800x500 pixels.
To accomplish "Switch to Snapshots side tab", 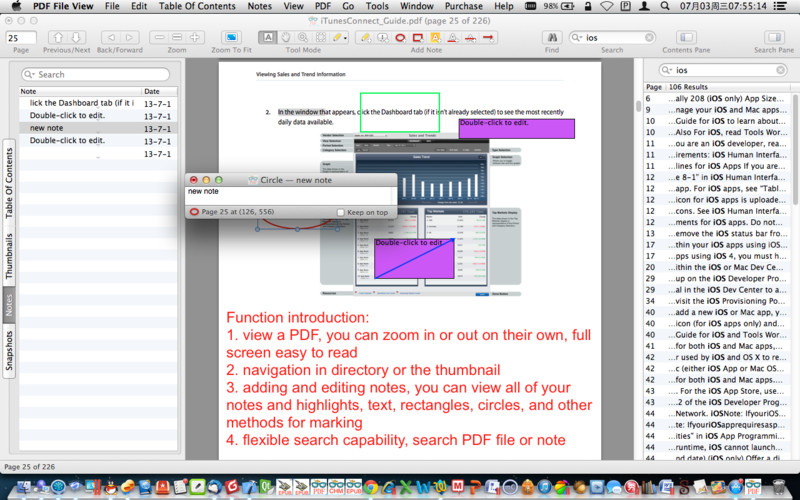I will 9,351.
